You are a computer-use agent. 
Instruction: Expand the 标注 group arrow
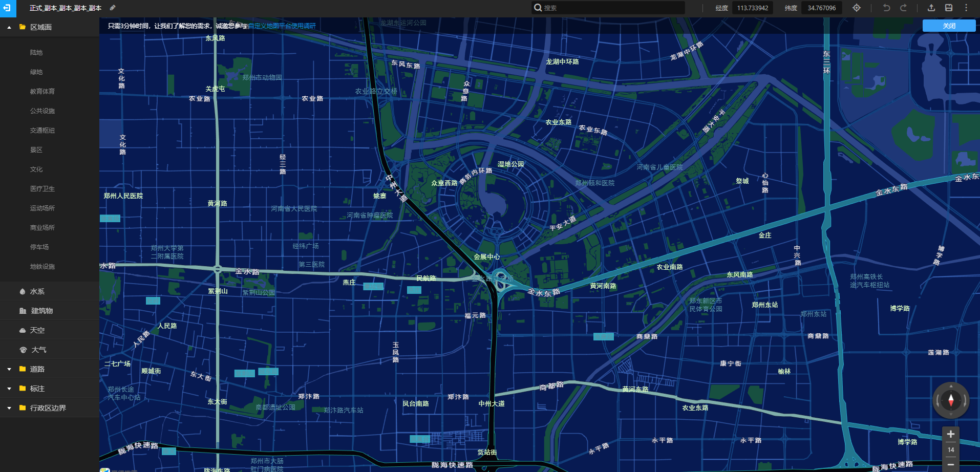9,389
